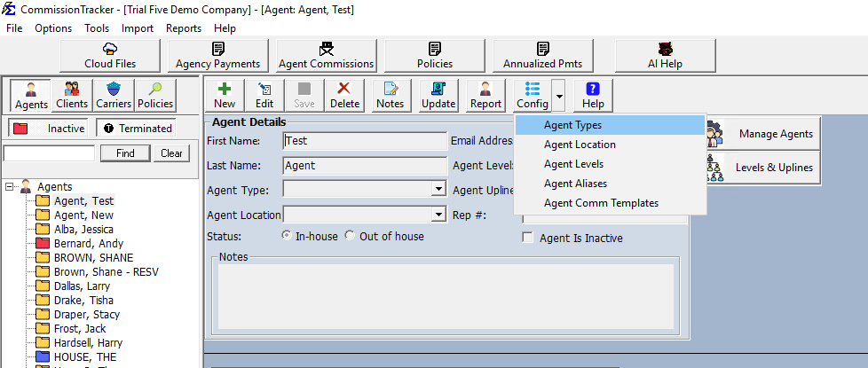This screenshot has height=368, width=868.
Task: Edit the current agent
Action: (x=264, y=95)
